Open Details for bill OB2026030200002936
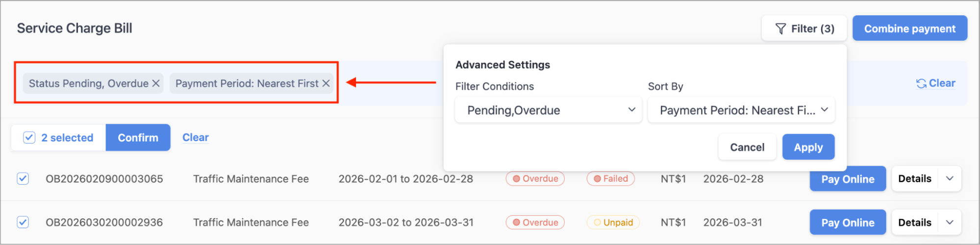Viewport: 980px width, 245px height. point(915,222)
